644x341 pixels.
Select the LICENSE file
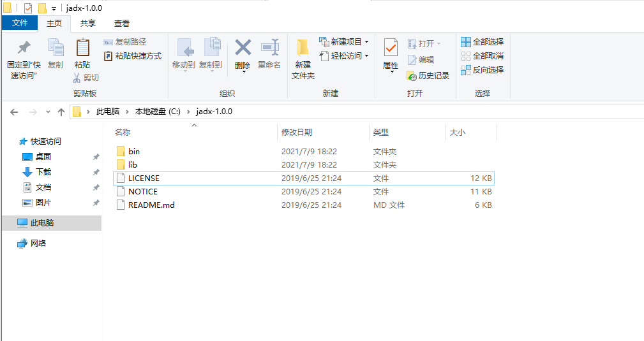coord(303,178)
